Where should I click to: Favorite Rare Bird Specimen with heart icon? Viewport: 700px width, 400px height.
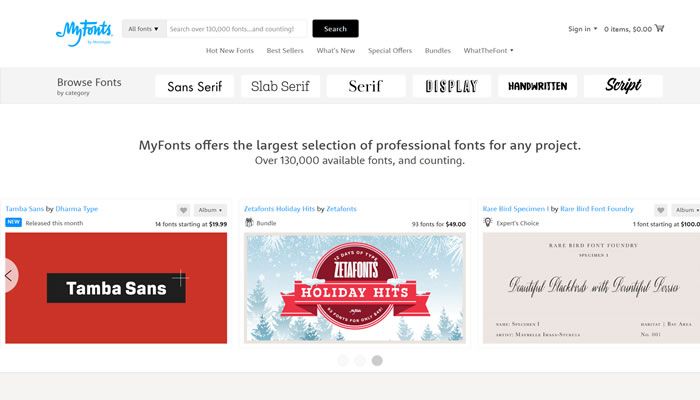click(660, 210)
